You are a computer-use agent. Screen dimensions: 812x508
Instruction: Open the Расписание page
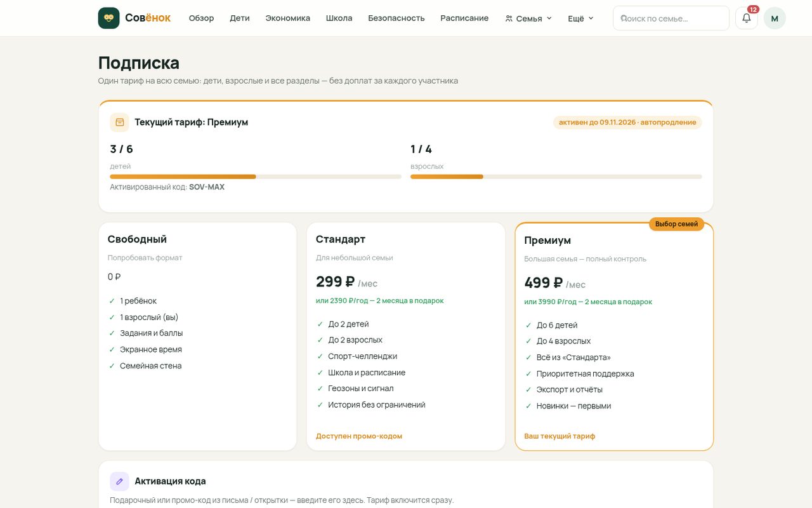click(x=464, y=18)
